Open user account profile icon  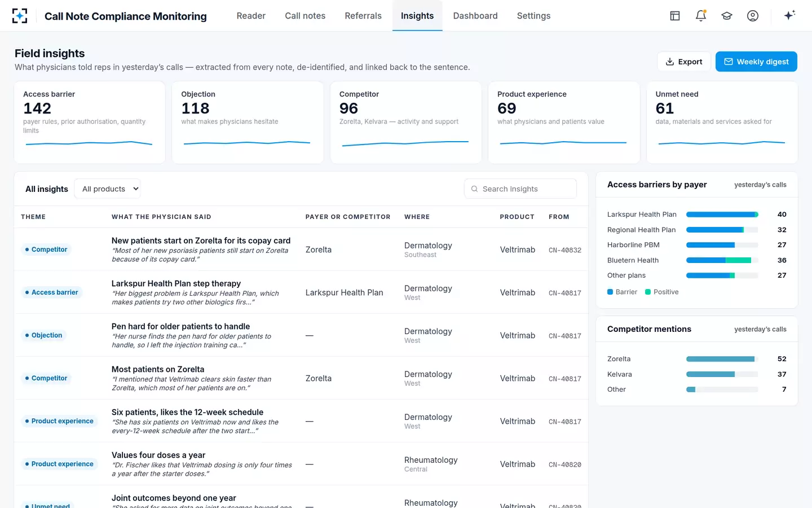(753, 16)
